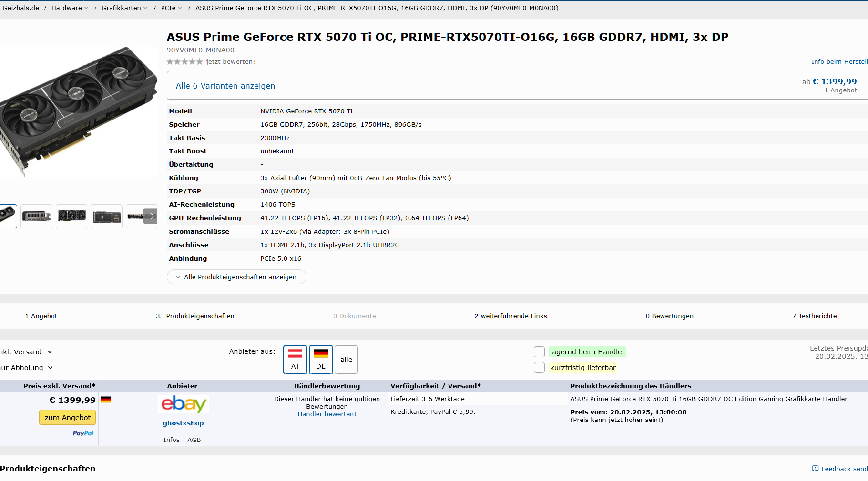Open the merchant 'Infos' link
The height and width of the screenshot is (481, 868).
(171, 440)
